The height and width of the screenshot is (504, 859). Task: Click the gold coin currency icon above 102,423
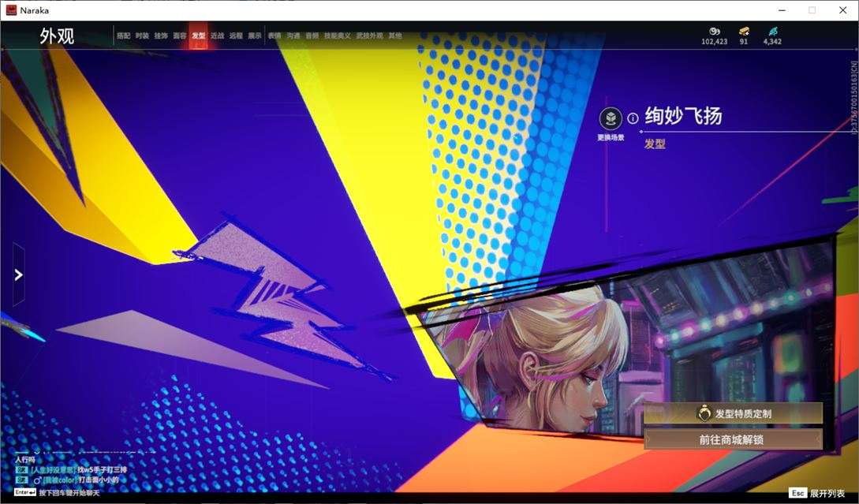click(x=715, y=32)
